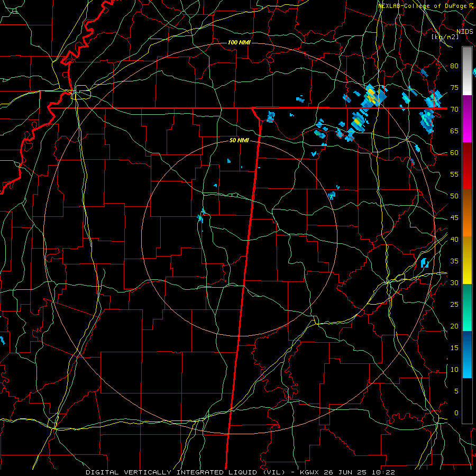Click the green segment of the color bar
The image size is (476, 476).
467,307
